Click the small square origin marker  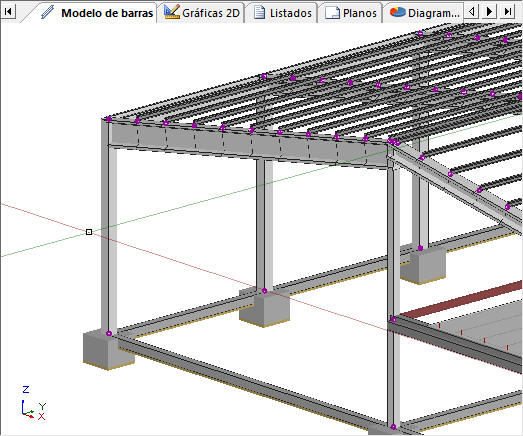89,232
